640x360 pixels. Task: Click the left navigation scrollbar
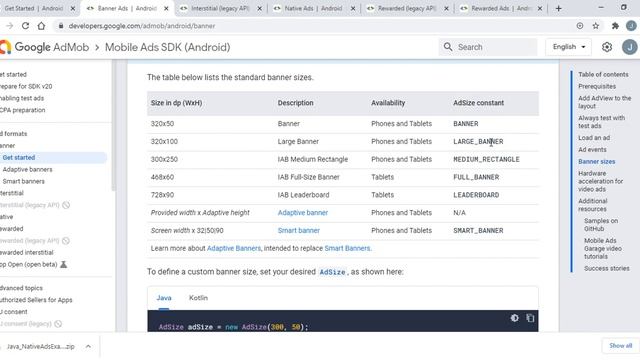click(113, 125)
